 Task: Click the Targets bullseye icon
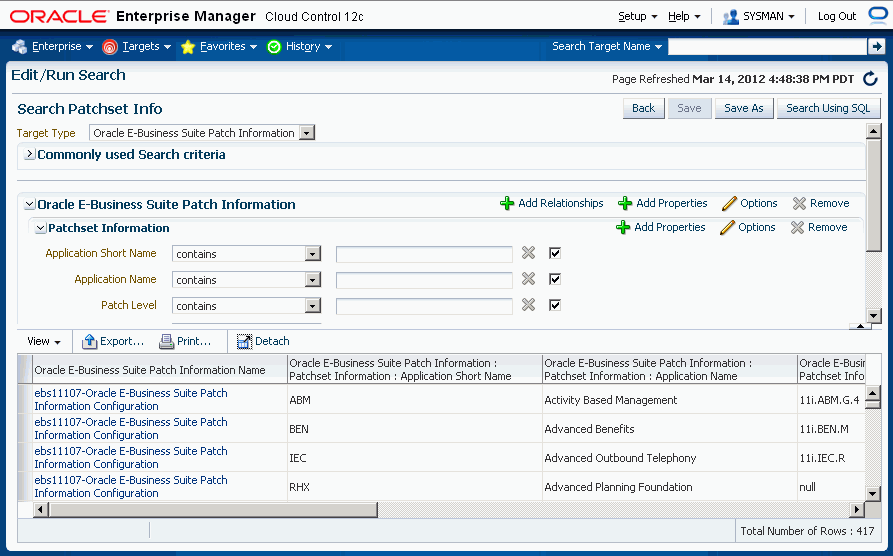click(110, 47)
